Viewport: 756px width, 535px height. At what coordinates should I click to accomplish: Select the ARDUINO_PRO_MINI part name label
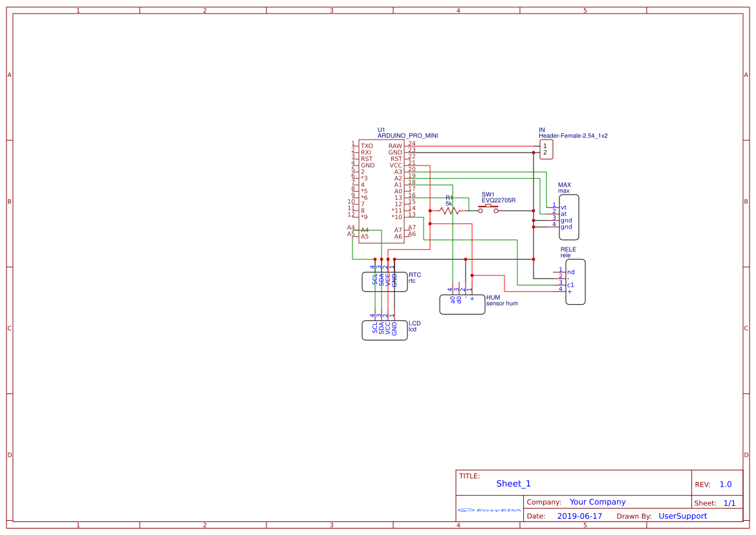click(407, 136)
